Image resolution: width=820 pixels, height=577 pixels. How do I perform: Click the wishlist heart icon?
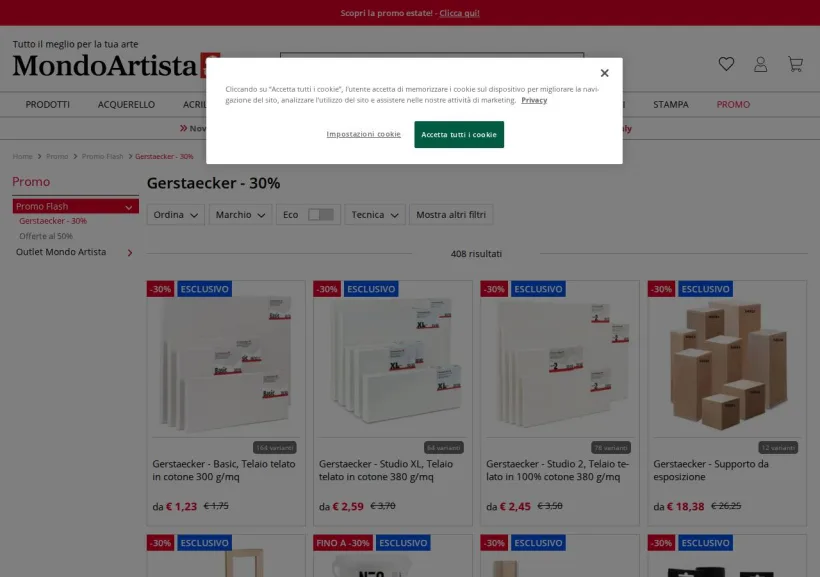(726, 64)
